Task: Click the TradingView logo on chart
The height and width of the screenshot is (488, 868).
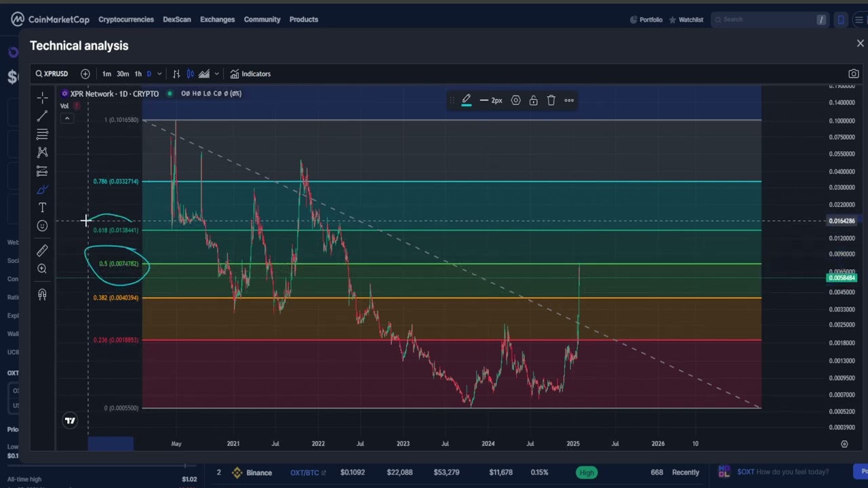Action: click(70, 421)
